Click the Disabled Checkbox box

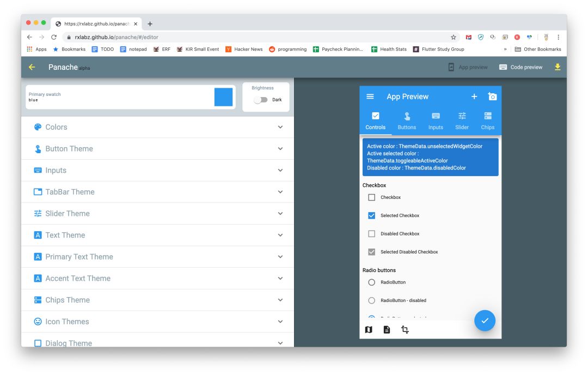click(372, 234)
